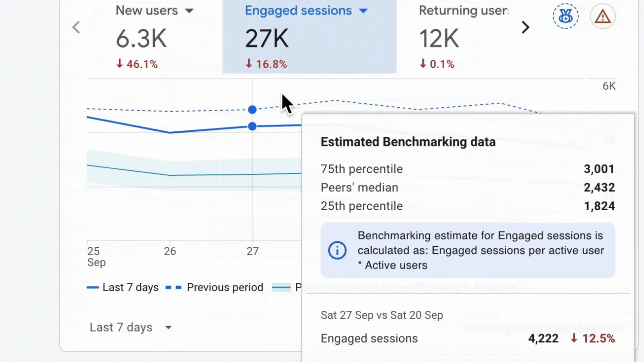Select the blue data point on the solid line

pyautogui.click(x=252, y=126)
